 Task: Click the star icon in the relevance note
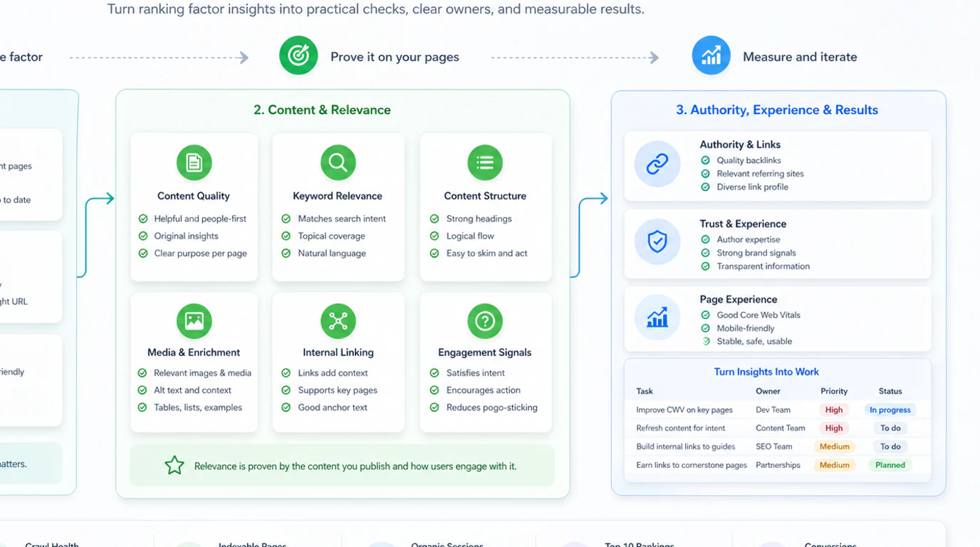click(174, 466)
